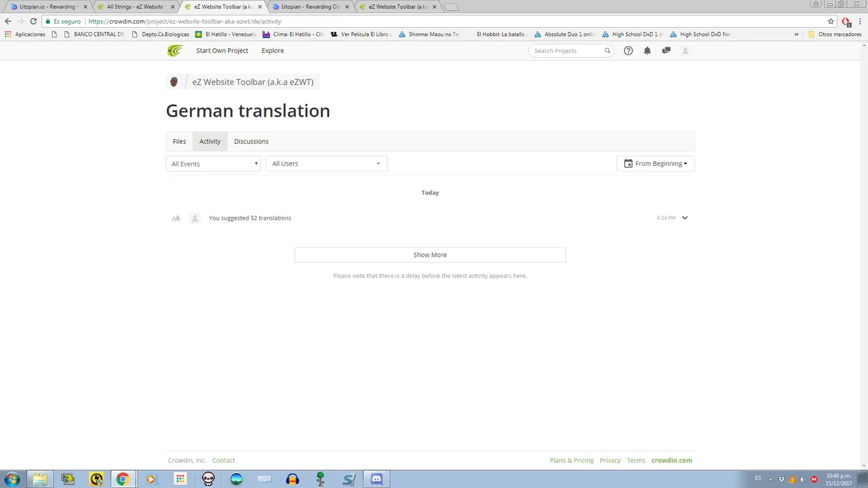Open the Aplicaciones apps shortcut
This screenshot has height=488, width=868.
coord(24,34)
